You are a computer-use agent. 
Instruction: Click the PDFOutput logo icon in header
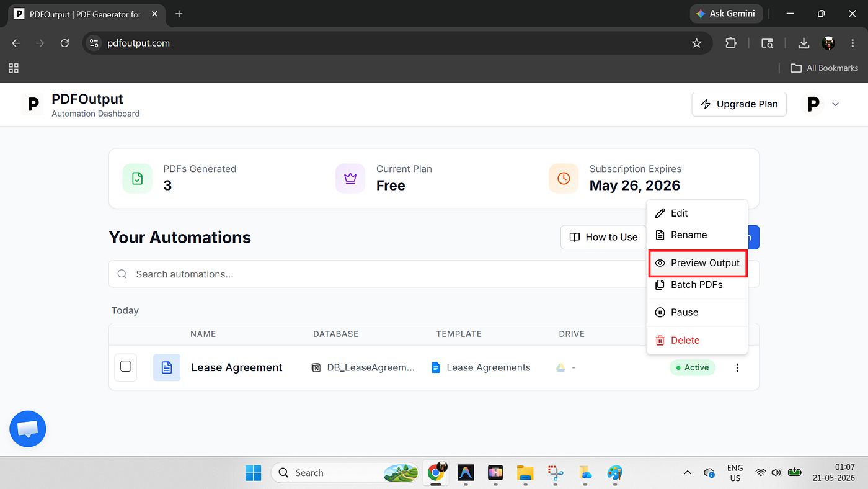(33, 104)
